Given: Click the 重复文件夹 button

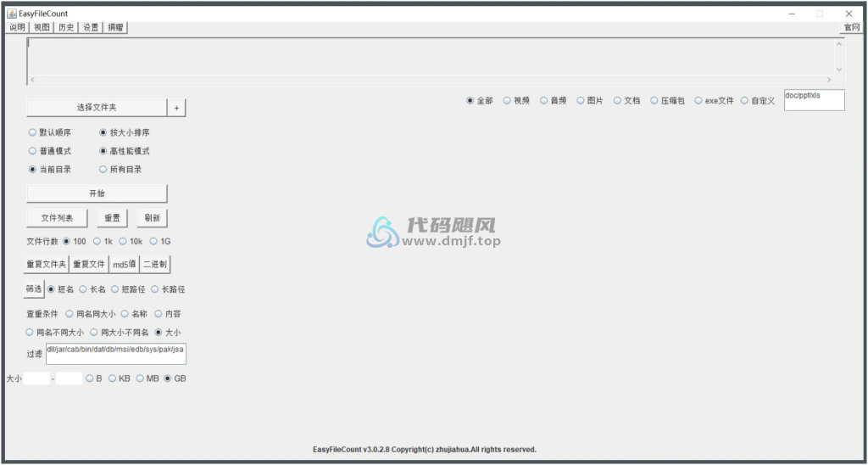Looking at the screenshot, I should (46, 265).
